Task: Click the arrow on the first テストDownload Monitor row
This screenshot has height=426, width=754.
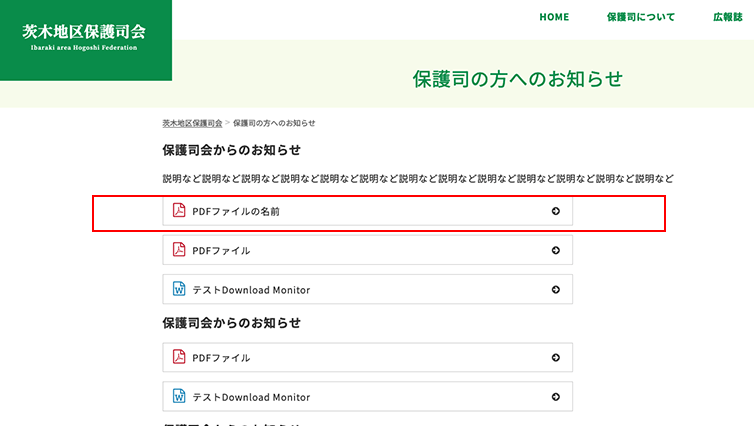Action: coord(556,290)
